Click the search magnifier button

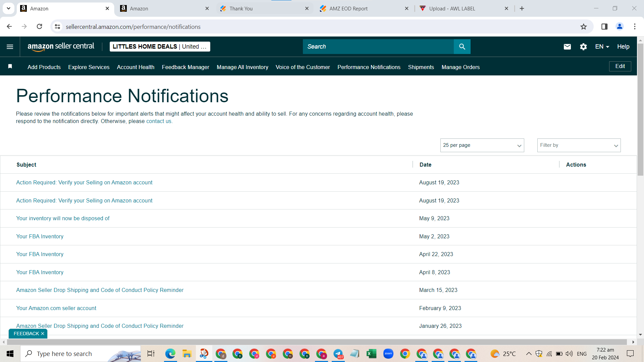pyautogui.click(x=462, y=47)
